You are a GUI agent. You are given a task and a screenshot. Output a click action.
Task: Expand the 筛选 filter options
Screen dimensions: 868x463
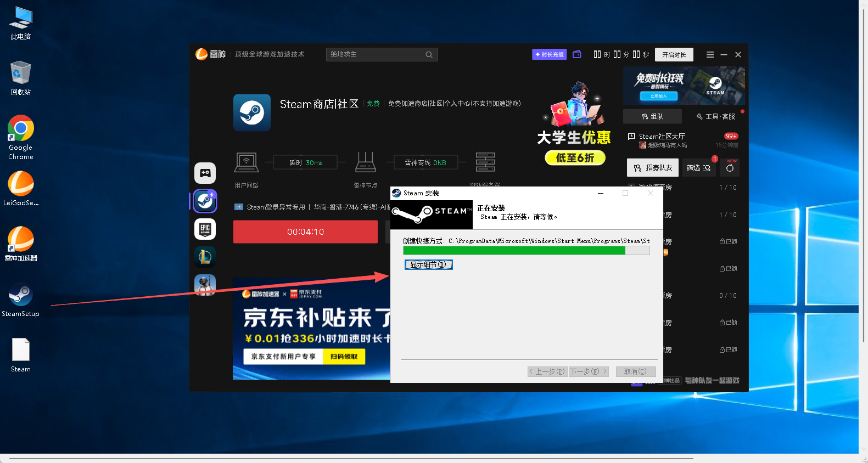[x=698, y=168]
